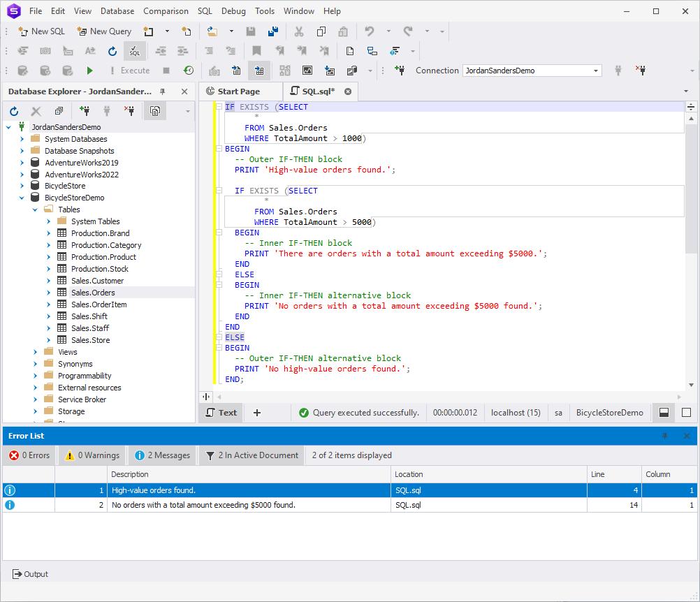This screenshot has height=602, width=700.
Task: Toggle the In Active Document filter
Action: [x=251, y=455]
